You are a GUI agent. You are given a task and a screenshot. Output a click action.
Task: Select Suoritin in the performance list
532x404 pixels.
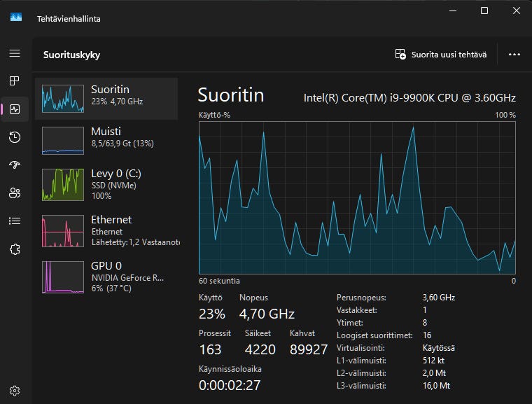(x=106, y=99)
